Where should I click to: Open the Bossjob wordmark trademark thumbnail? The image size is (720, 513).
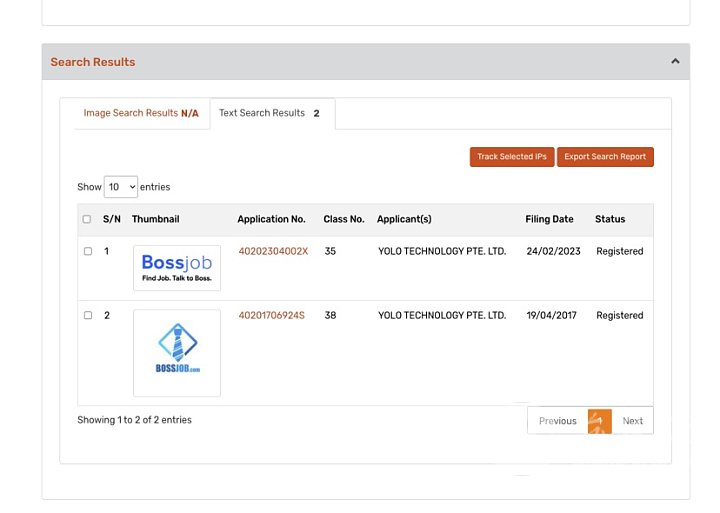pos(177,268)
